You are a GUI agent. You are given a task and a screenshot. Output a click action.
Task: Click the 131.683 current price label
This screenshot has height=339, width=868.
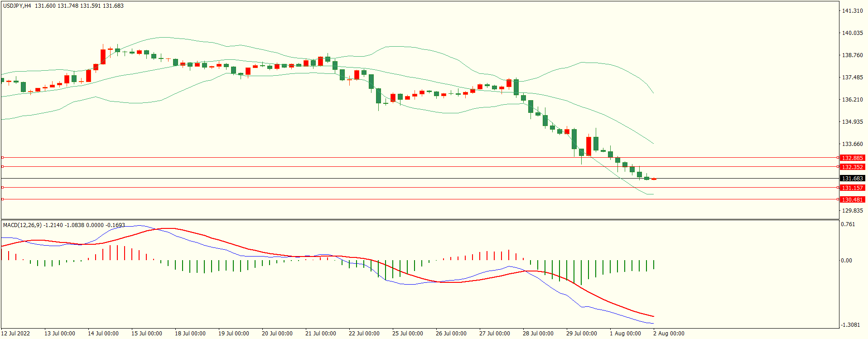[x=852, y=179]
